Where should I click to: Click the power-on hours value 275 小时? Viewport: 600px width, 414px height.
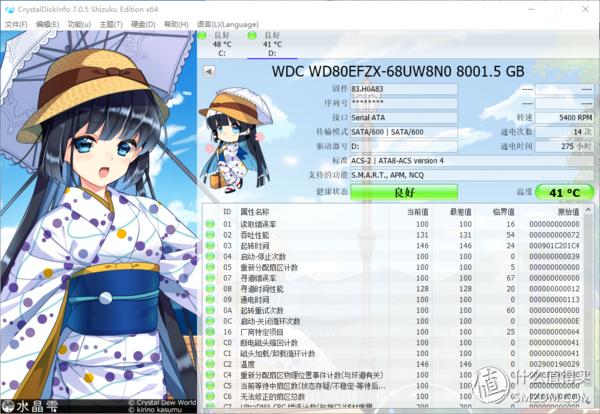coord(564,147)
